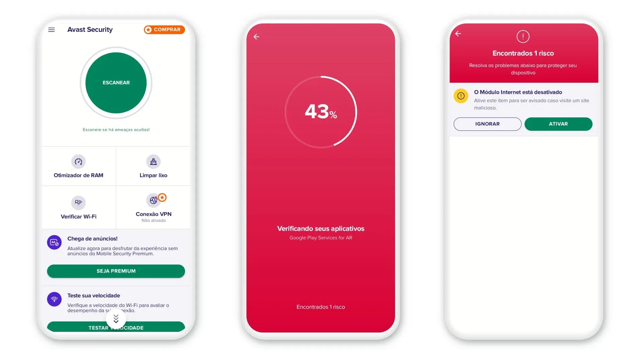
Task: Click COMPRAR purchase button
Action: tap(164, 29)
